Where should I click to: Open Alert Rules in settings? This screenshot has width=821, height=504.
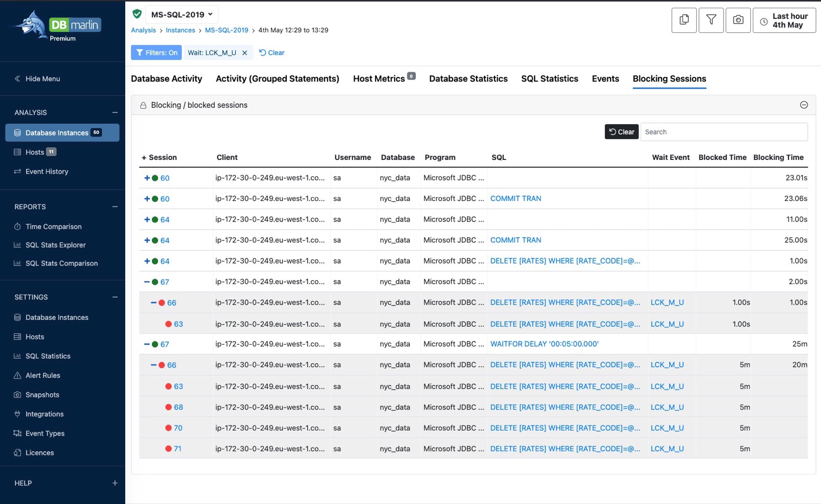pyautogui.click(x=43, y=375)
